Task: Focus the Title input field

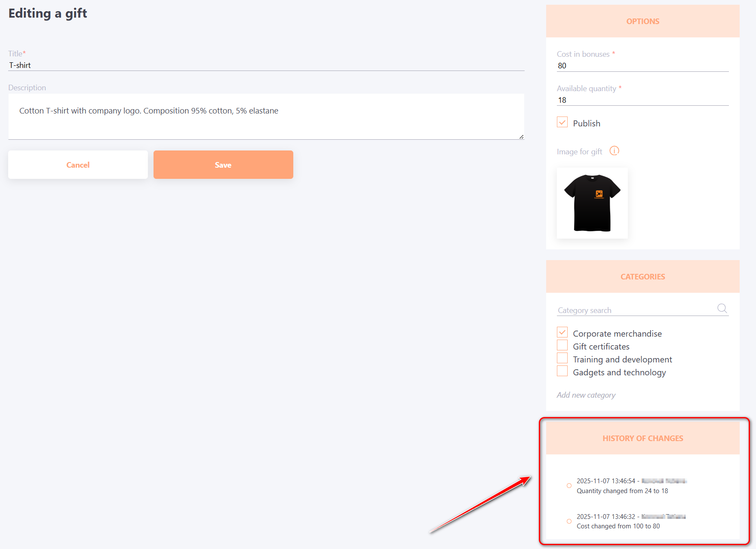Action: tap(266, 65)
